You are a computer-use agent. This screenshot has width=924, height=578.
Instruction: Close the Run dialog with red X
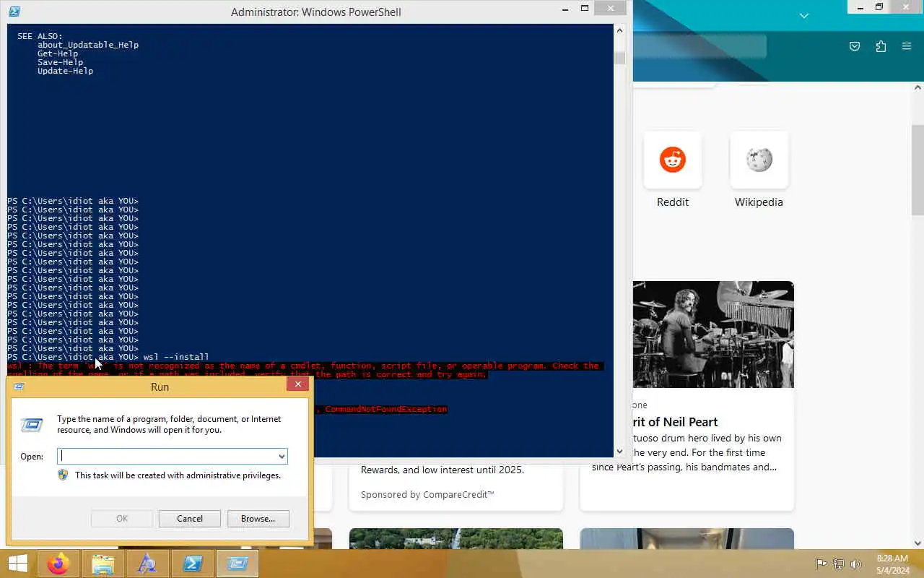(297, 384)
